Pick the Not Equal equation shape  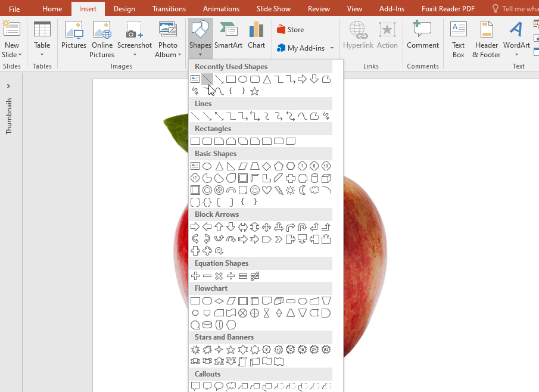tap(255, 276)
